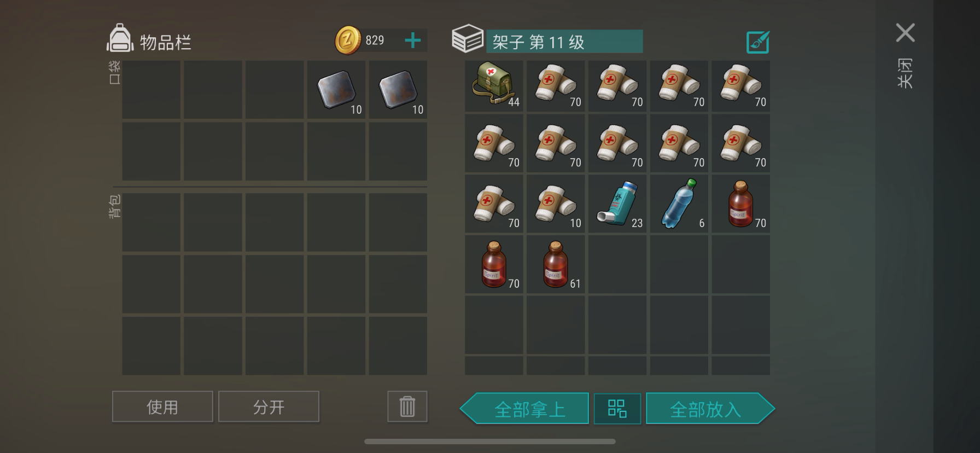Add coins with the plus icon
This screenshot has height=453, width=980.
pos(412,40)
